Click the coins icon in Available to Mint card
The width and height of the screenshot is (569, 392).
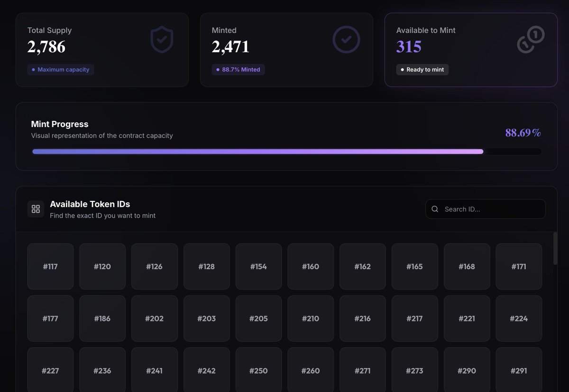click(531, 39)
